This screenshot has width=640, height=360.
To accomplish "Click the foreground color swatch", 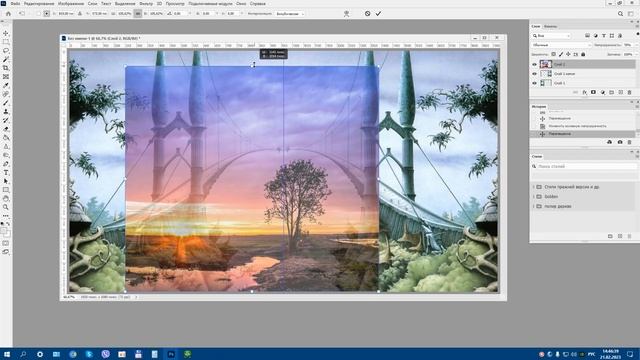I will coord(4,231).
